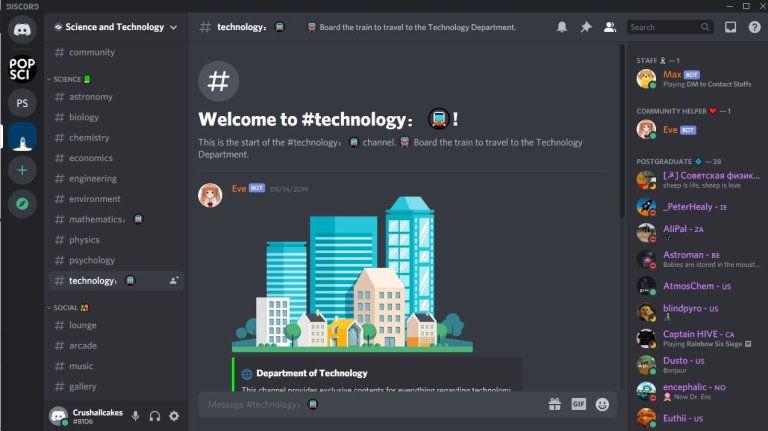This screenshot has width=768, height=431.
Task: Toggle headphones deafen
Action: coord(155,416)
